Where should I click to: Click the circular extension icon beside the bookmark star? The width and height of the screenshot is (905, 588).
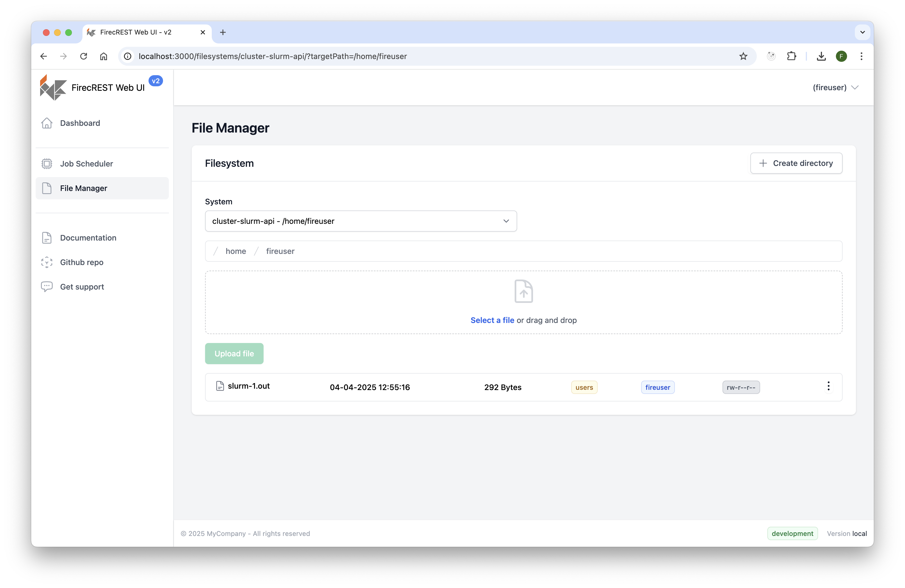(x=771, y=56)
